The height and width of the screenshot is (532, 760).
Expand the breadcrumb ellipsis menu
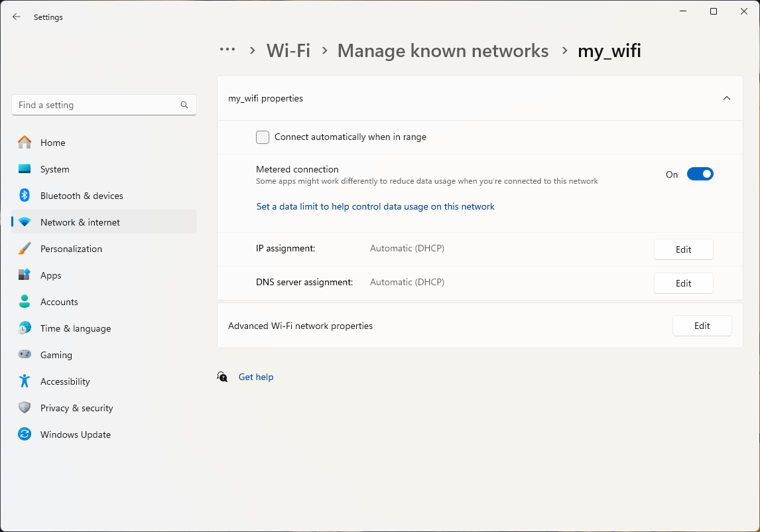[227, 50]
